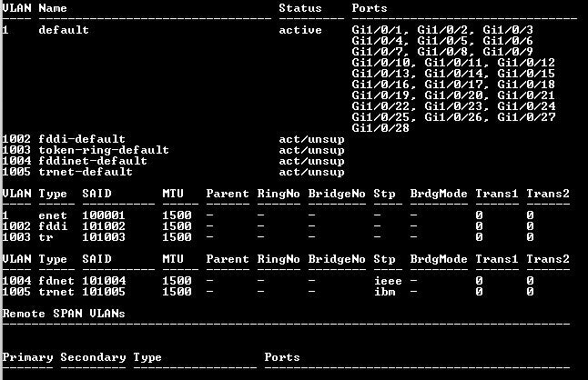Screen dimensions: 588x380
Task: Click act/unsup status of fddi-default row
Action: [x=311, y=139]
